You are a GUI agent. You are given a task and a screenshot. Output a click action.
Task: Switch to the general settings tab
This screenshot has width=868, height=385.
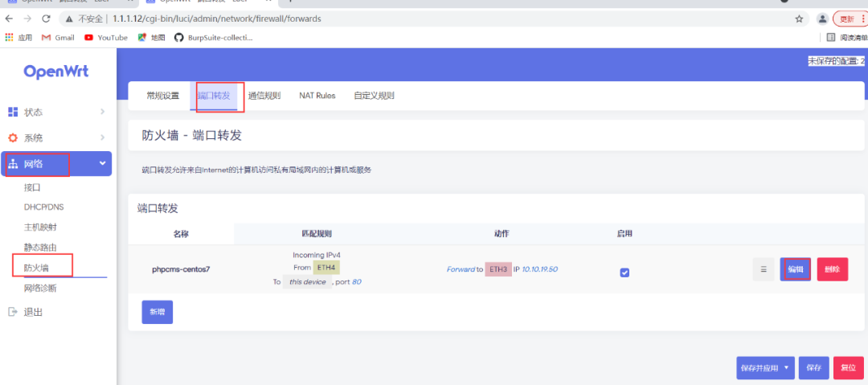click(x=162, y=96)
